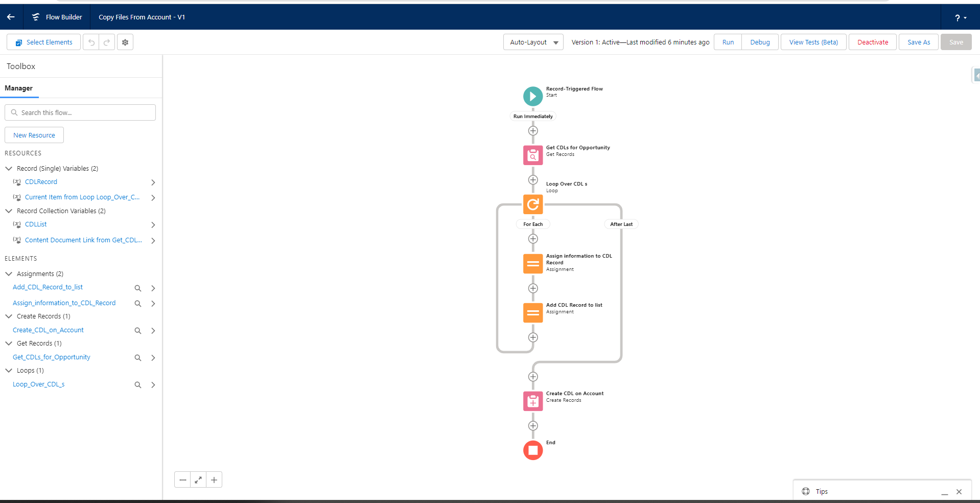Viewport: 980px width, 503px height.
Task: Select the Assign information to CDL Record node icon
Action: (x=533, y=264)
